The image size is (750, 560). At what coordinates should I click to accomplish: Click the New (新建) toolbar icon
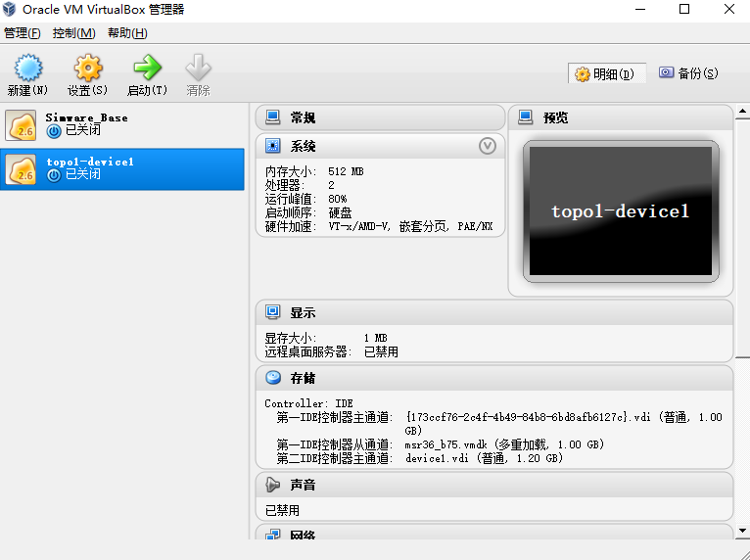26,69
